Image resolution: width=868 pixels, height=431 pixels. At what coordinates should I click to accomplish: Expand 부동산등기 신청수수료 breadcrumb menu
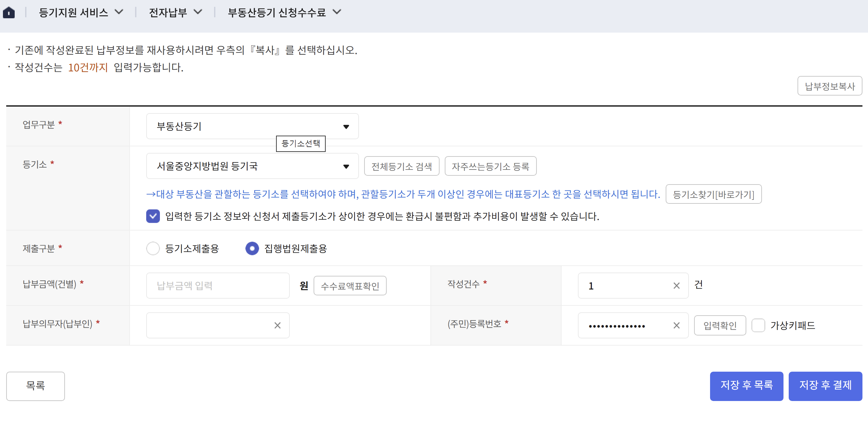click(x=284, y=12)
